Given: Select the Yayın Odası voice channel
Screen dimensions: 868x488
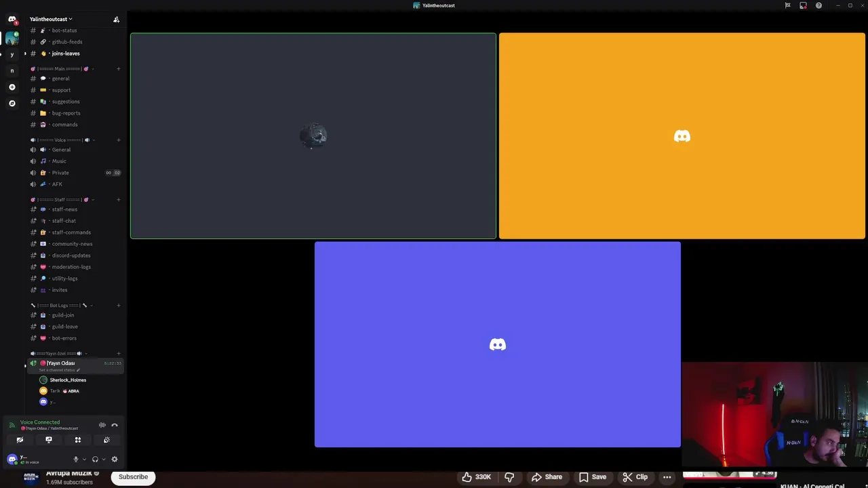Looking at the screenshot, I should click(x=76, y=366).
